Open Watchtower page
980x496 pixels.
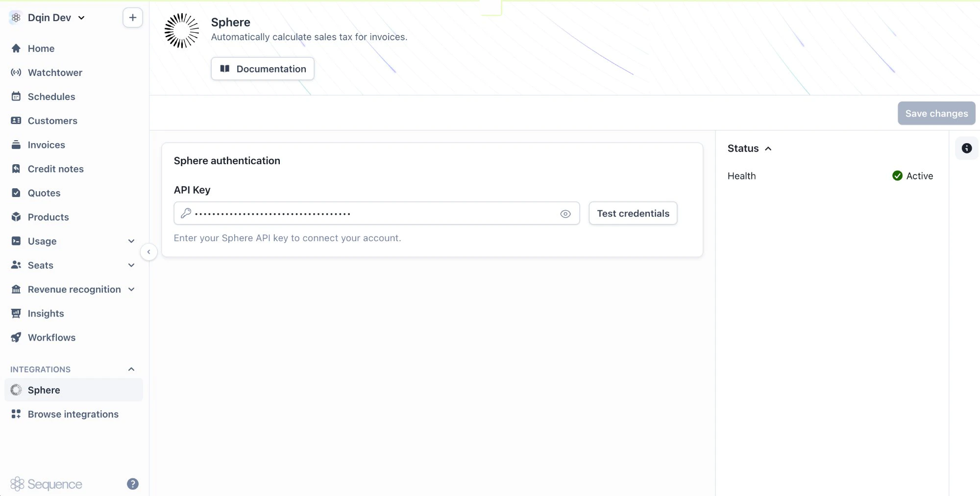(73, 72)
